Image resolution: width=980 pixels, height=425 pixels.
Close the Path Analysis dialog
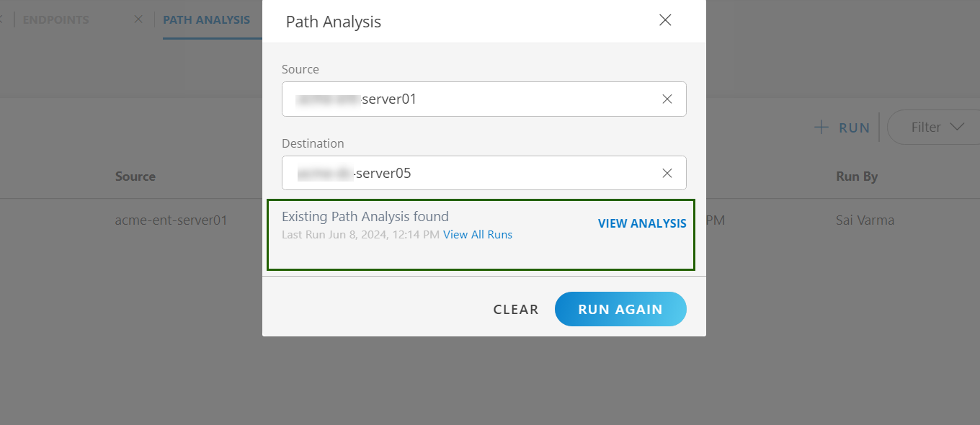[665, 20]
